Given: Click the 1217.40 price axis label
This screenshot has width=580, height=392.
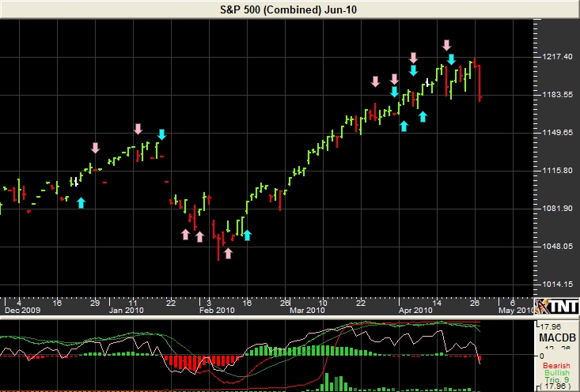Looking at the screenshot, I should tap(557, 57).
